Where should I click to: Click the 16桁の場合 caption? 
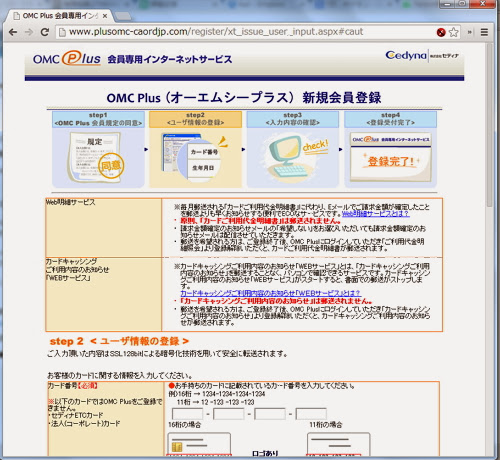tap(185, 425)
